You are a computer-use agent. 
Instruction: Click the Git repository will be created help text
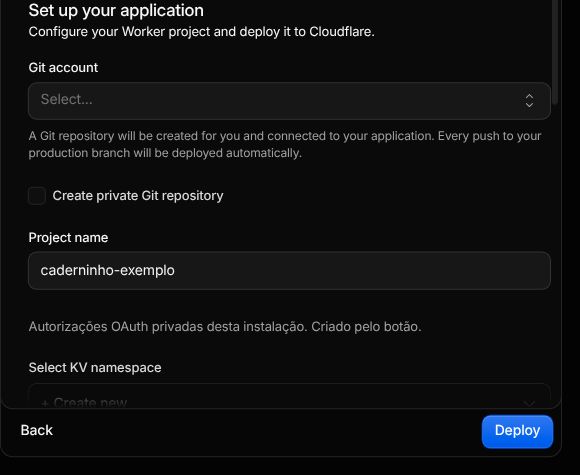[x=285, y=144]
